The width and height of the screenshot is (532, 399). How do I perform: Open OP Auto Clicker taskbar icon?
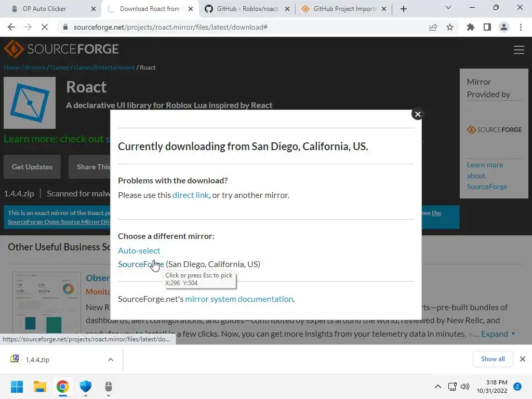click(x=108, y=387)
